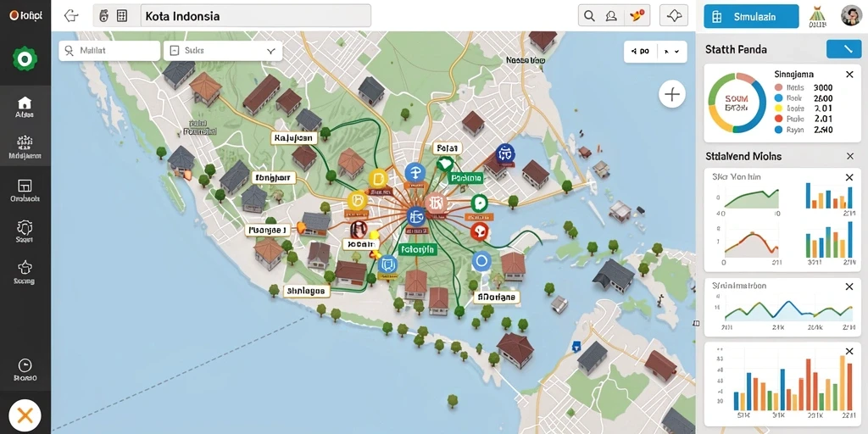Open the user avatar profile menu
The height and width of the screenshot is (434, 868).
click(851, 16)
